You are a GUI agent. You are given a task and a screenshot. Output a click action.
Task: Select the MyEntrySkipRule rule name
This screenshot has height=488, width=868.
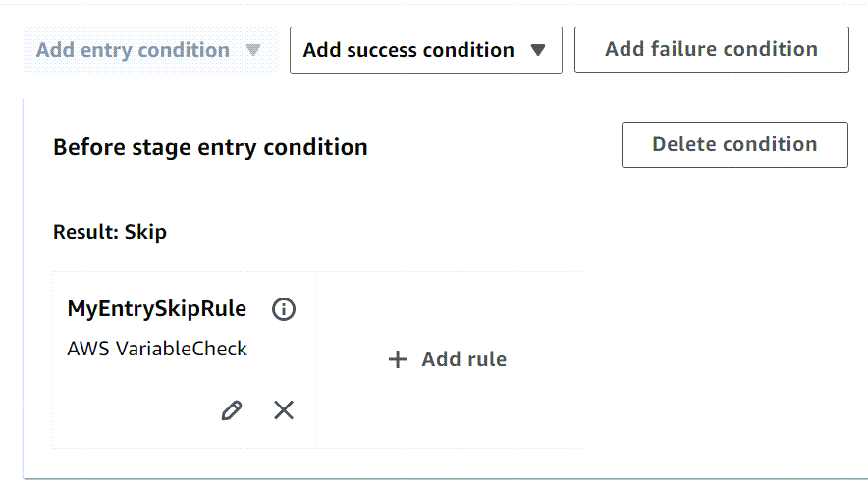[156, 309]
